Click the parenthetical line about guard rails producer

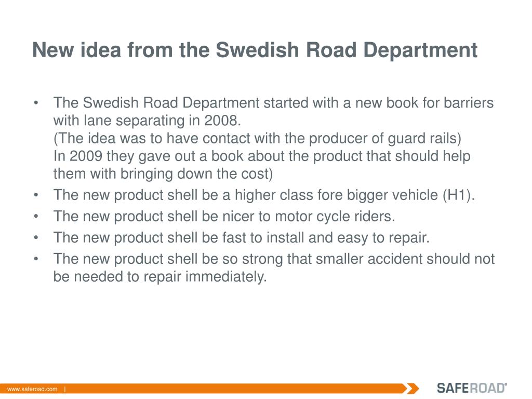pyautogui.click(x=257, y=138)
